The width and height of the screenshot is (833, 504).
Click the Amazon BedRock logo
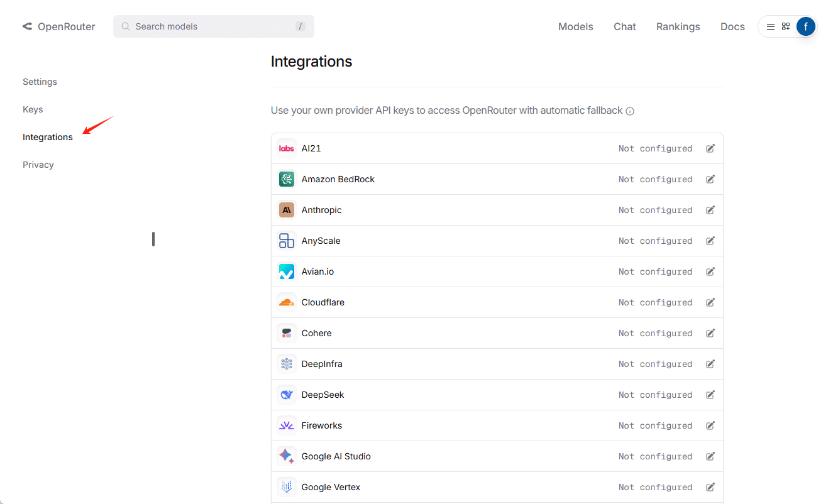coord(287,179)
